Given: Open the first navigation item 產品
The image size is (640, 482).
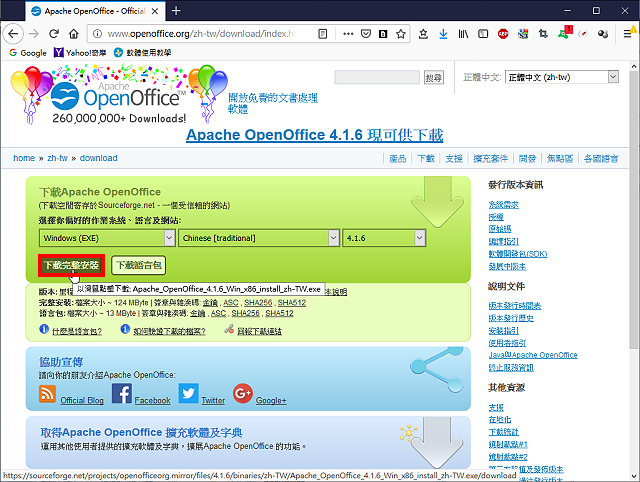Looking at the screenshot, I should (398, 158).
